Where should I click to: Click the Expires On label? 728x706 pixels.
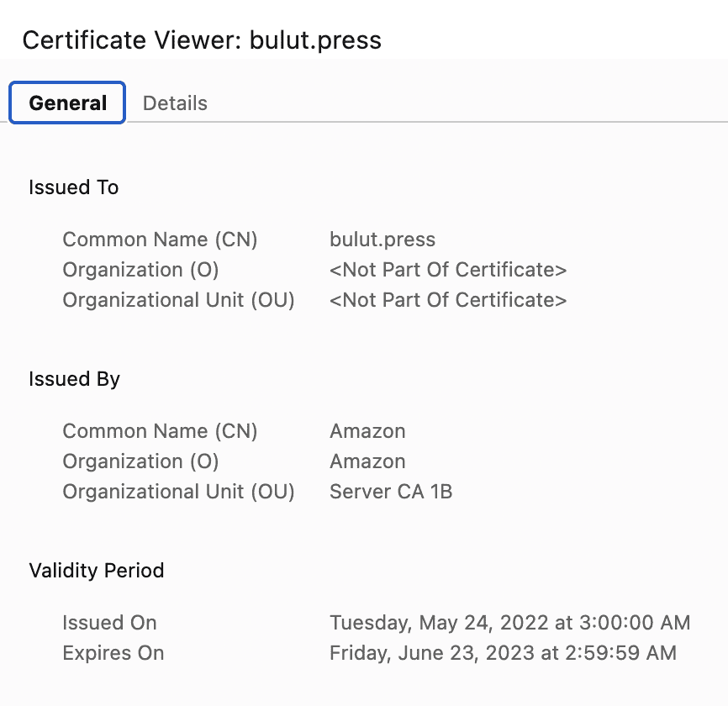click(x=113, y=653)
